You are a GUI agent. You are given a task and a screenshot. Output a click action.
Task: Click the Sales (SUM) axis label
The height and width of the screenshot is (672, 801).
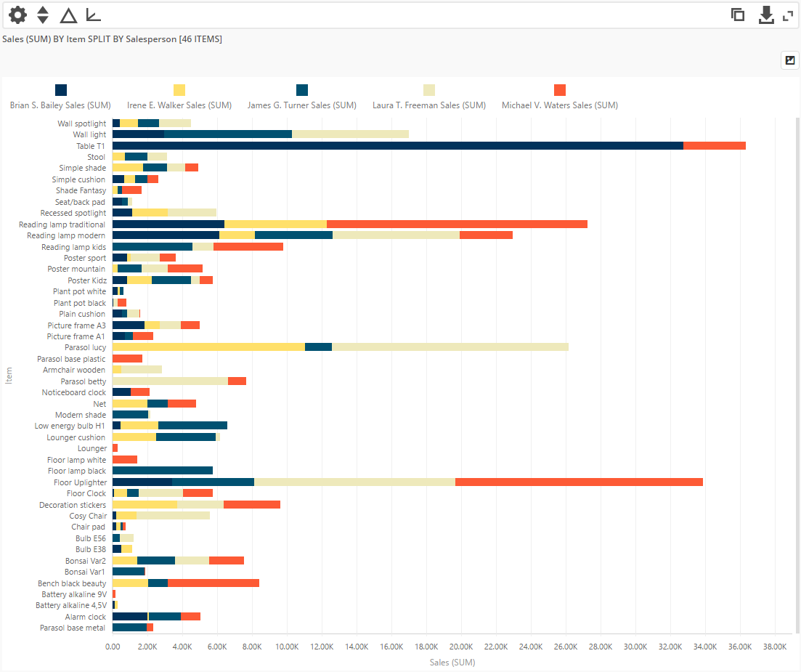pos(452,662)
